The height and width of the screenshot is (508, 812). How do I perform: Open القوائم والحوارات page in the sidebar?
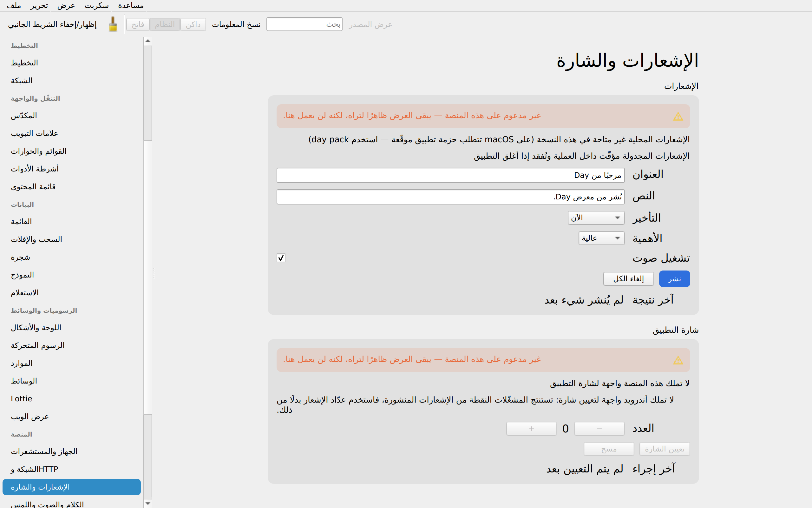[71, 151]
